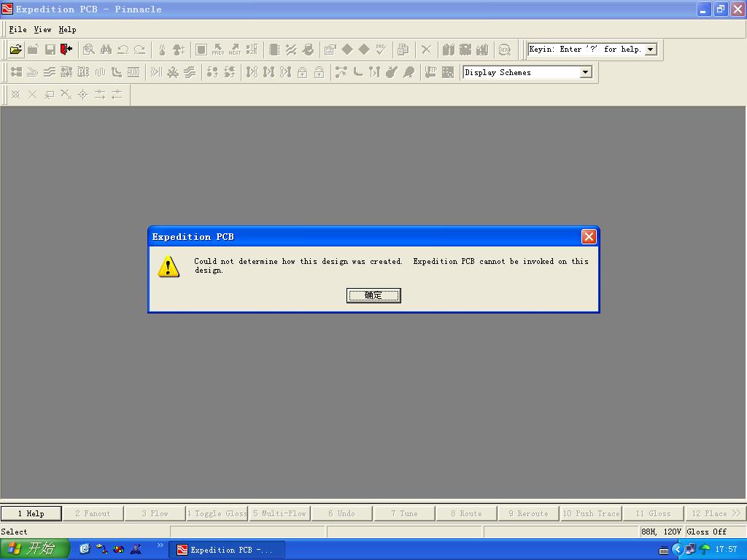Click the red door Exit toolbar icon
Viewport: 747px width, 560px height.
(66, 49)
